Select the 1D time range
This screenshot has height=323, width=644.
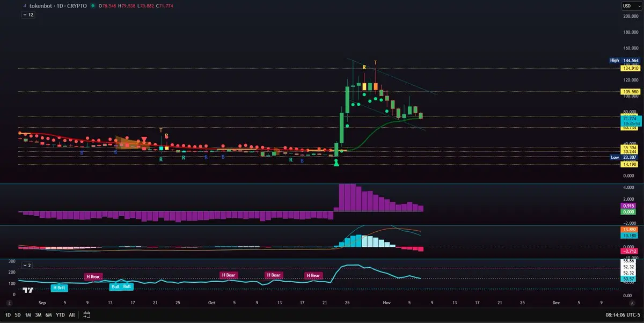click(x=8, y=315)
